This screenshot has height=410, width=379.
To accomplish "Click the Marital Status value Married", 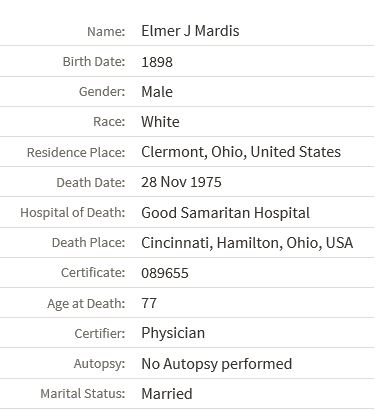I will (167, 394).
